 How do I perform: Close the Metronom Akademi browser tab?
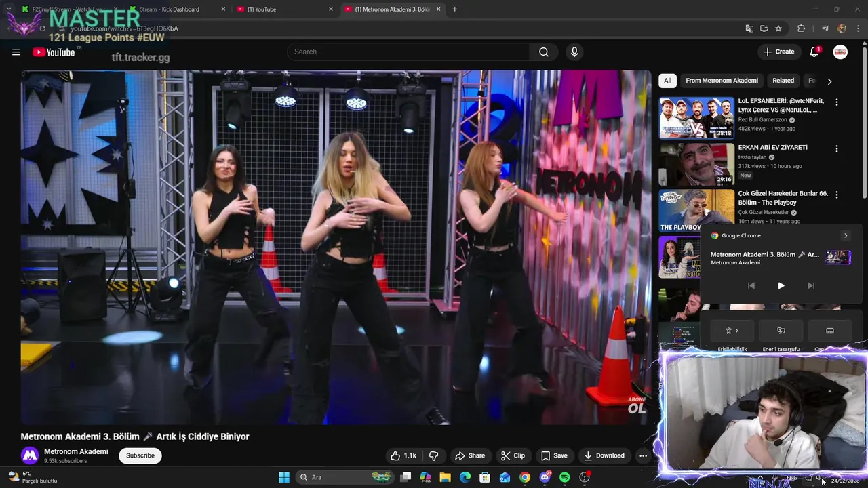click(x=438, y=9)
